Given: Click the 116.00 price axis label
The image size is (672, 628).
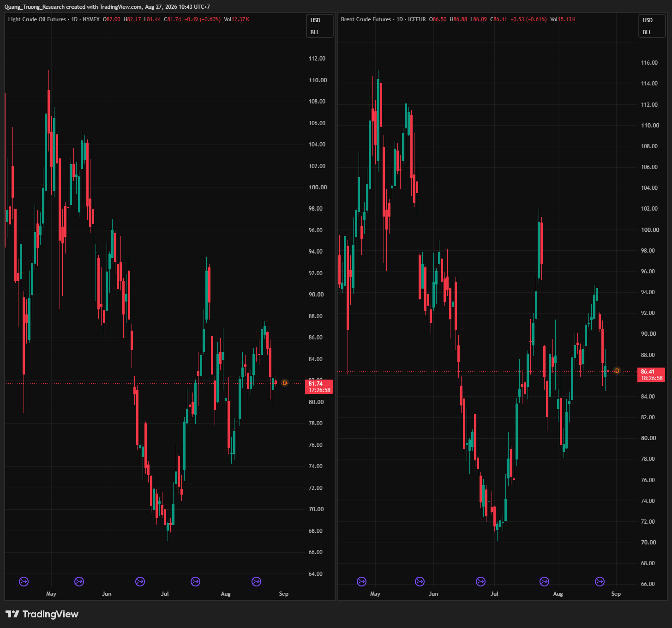Looking at the screenshot, I should click(x=649, y=63).
